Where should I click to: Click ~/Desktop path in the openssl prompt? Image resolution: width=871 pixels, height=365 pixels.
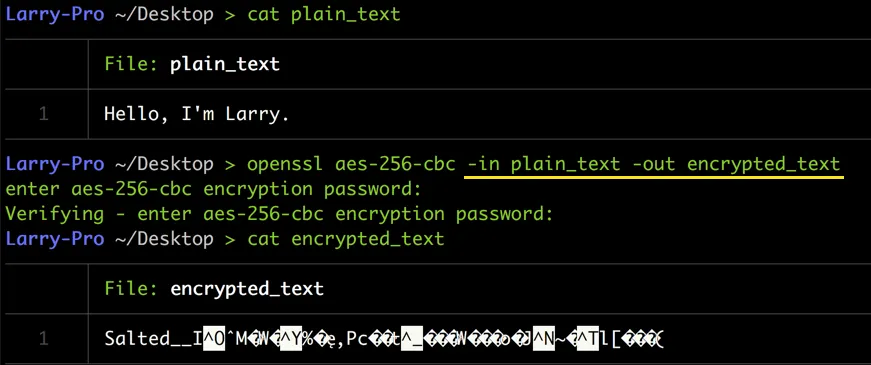pyautogui.click(x=164, y=164)
